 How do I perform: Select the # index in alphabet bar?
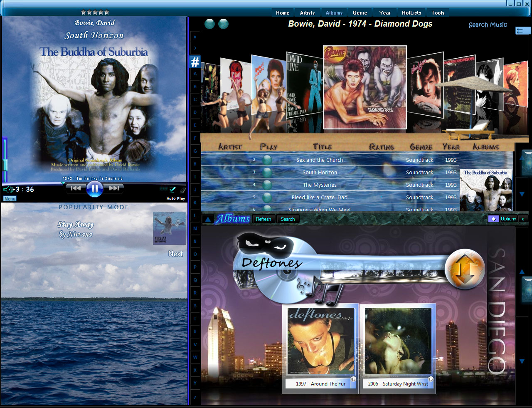tap(195, 62)
